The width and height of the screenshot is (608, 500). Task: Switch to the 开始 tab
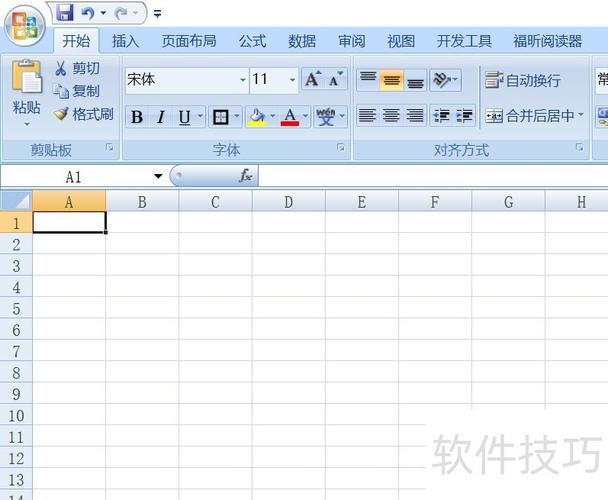pyautogui.click(x=76, y=41)
